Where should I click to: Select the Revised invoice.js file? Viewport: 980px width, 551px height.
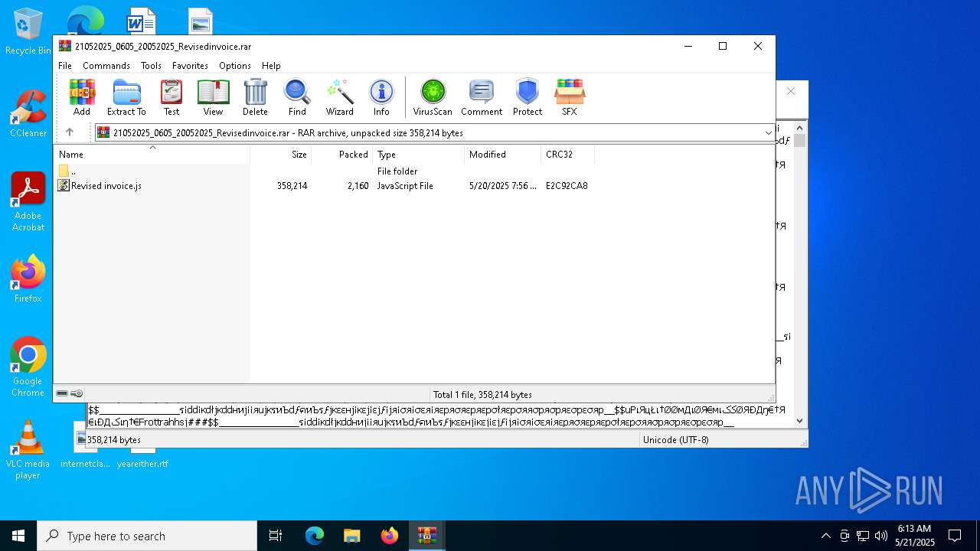[x=100, y=186]
